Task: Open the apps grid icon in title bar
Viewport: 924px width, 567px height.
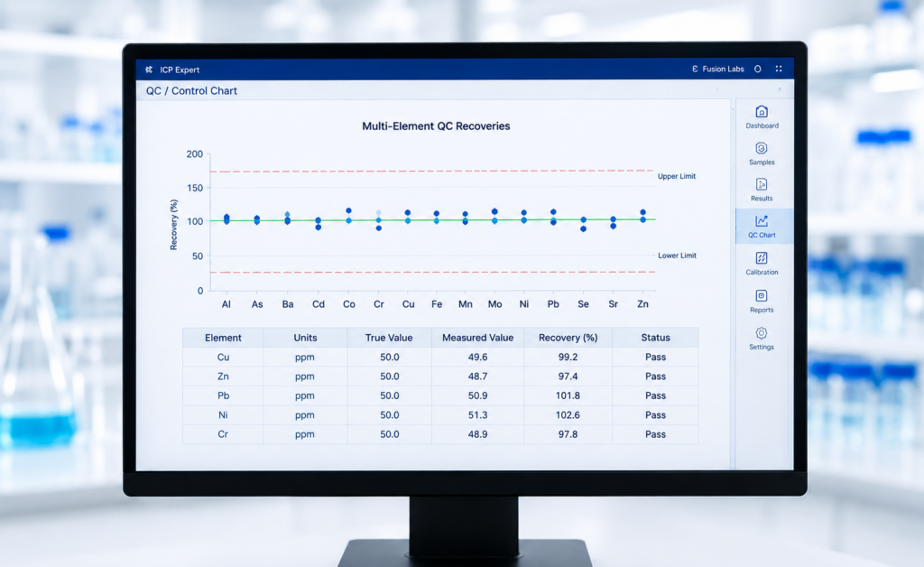Action: click(x=779, y=69)
